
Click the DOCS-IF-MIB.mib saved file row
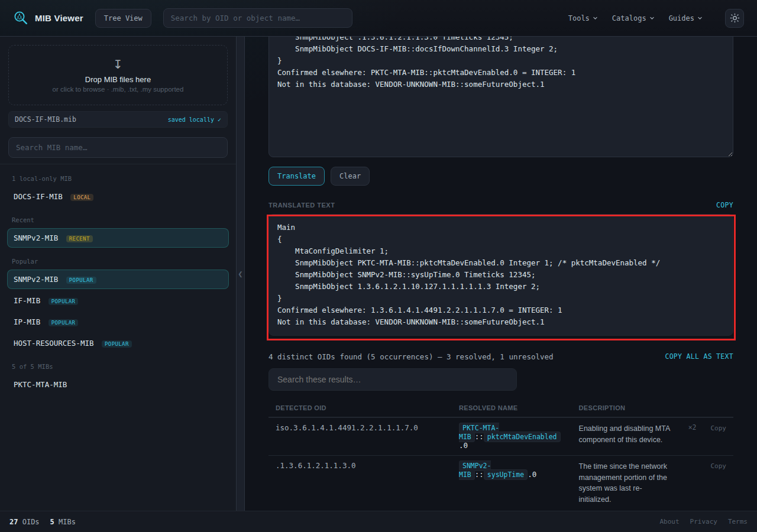click(x=118, y=119)
